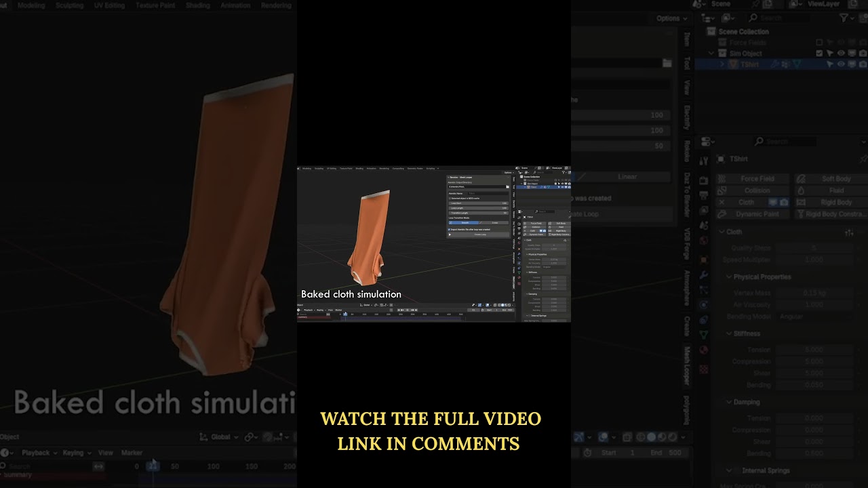Click enlarged Rigid Body physics button

[831, 202]
